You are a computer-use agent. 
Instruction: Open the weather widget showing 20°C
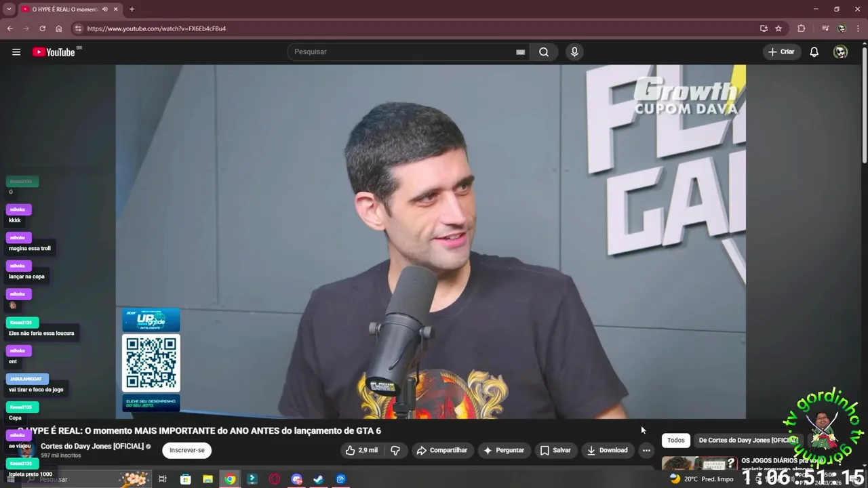click(701, 479)
